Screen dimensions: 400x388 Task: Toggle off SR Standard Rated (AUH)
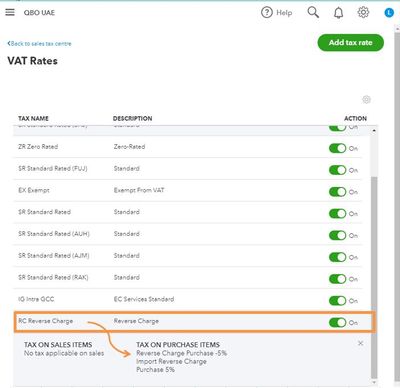(337, 235)
